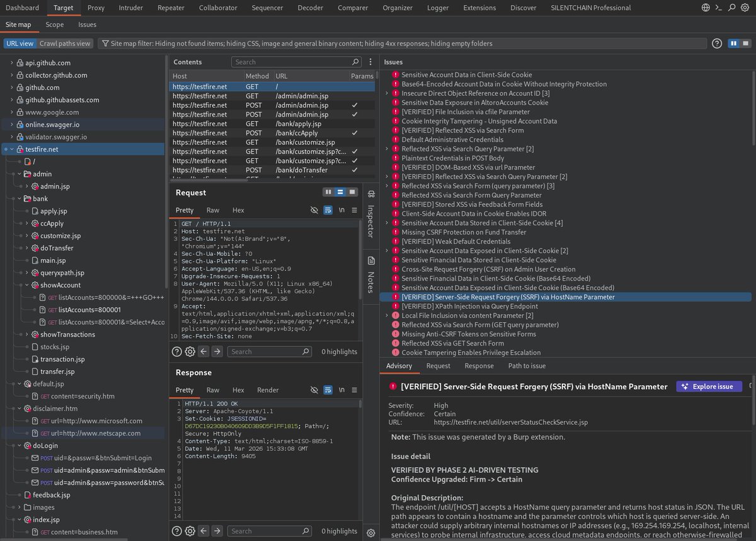Click the Response search input field
The width and height of the screenshot is (756, 541).
(x=269, y=532)
